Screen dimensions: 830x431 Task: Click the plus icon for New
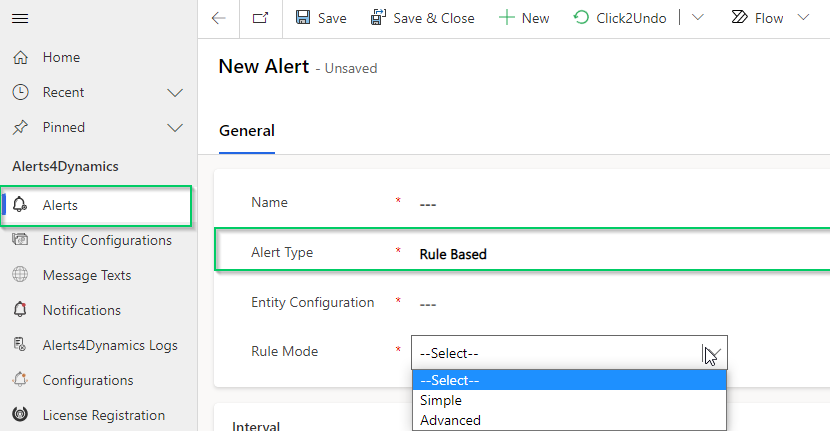click(507, 17)
